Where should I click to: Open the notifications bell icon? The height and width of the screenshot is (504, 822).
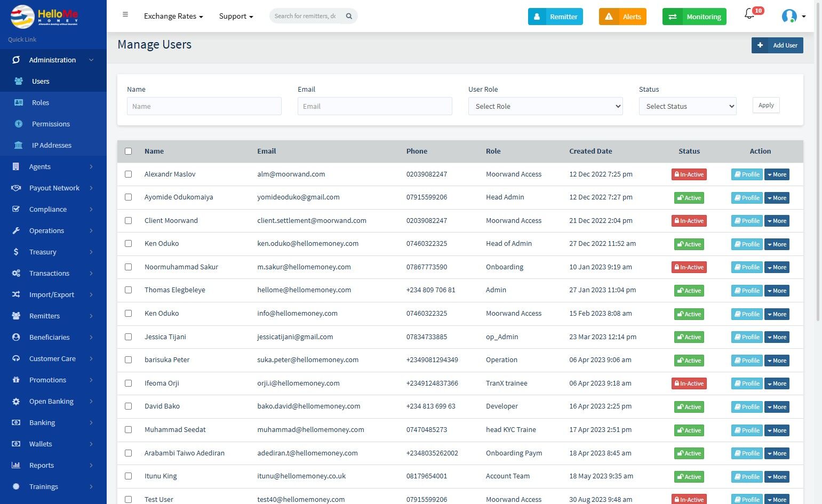749,14
